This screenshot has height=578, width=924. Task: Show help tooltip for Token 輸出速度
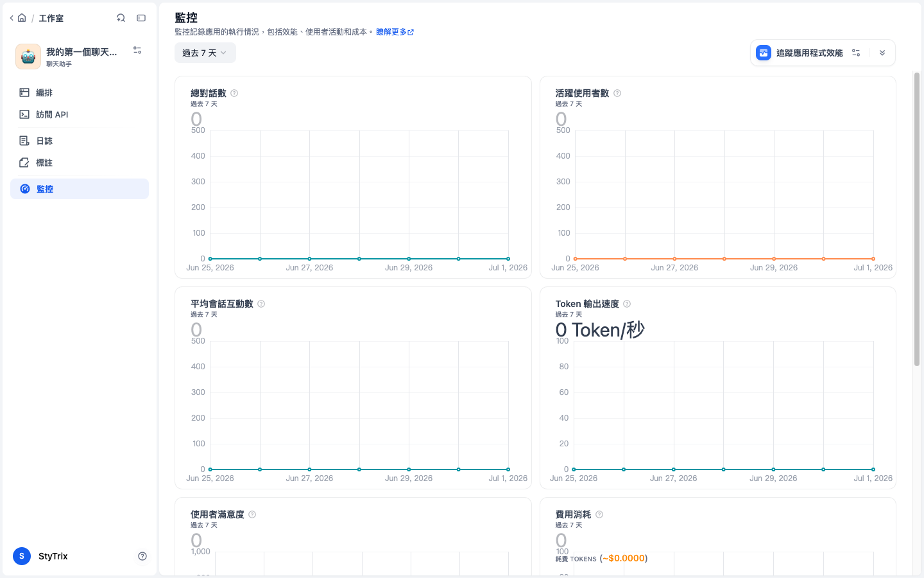click(x=627, y=304)
